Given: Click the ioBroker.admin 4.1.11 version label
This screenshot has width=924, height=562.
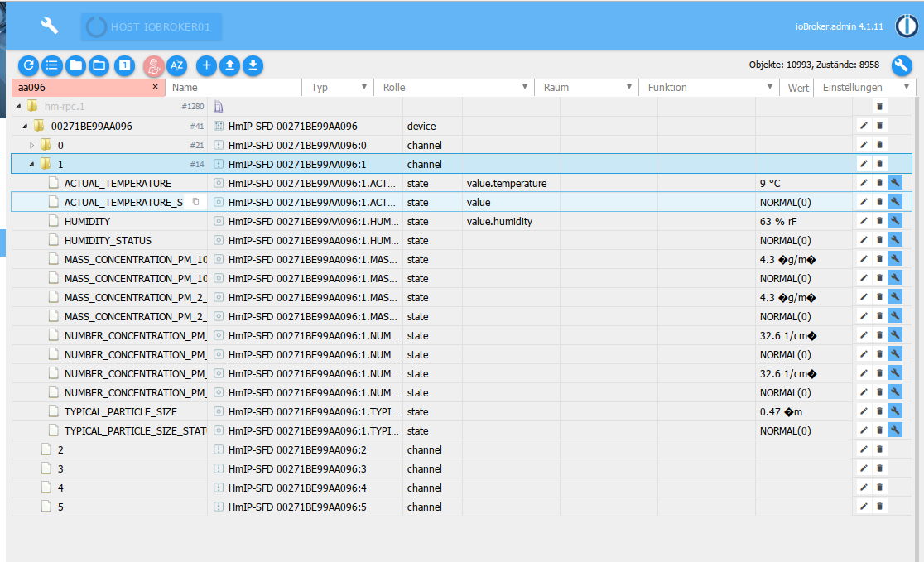Looking at the screenshot, I should click(x=840, y=26).
